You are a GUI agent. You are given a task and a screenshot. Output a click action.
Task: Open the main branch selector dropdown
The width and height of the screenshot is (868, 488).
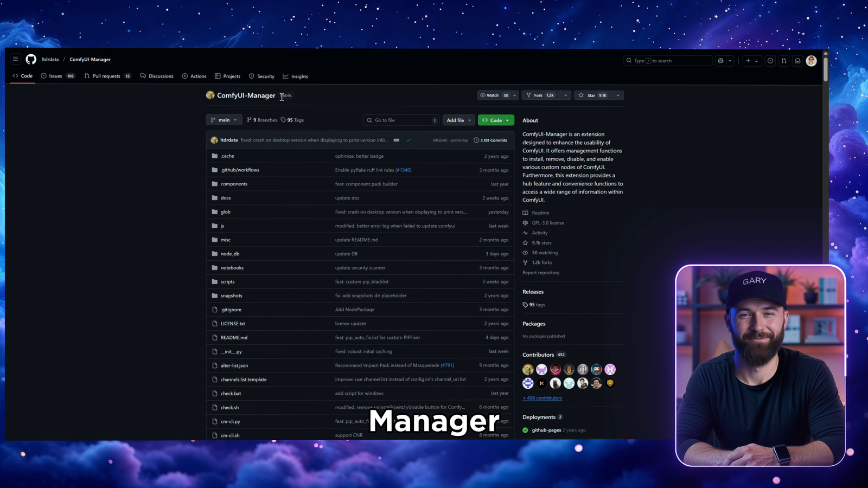coord(224,120)
